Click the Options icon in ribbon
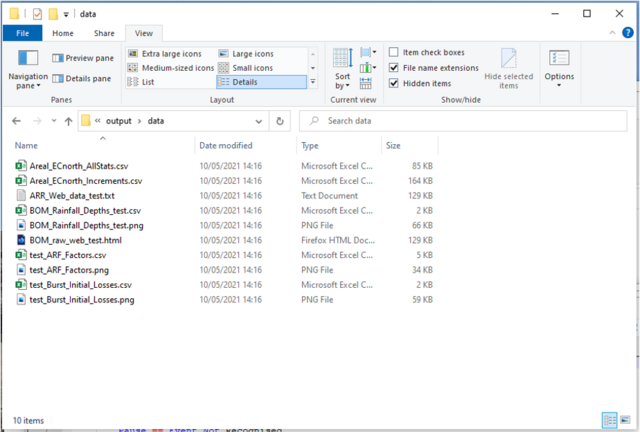This screenshot has width=640, height=432. 559,60
